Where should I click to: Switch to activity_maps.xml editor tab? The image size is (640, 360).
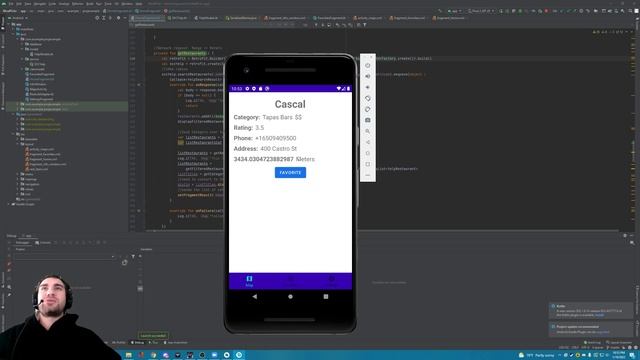point(368,18)
